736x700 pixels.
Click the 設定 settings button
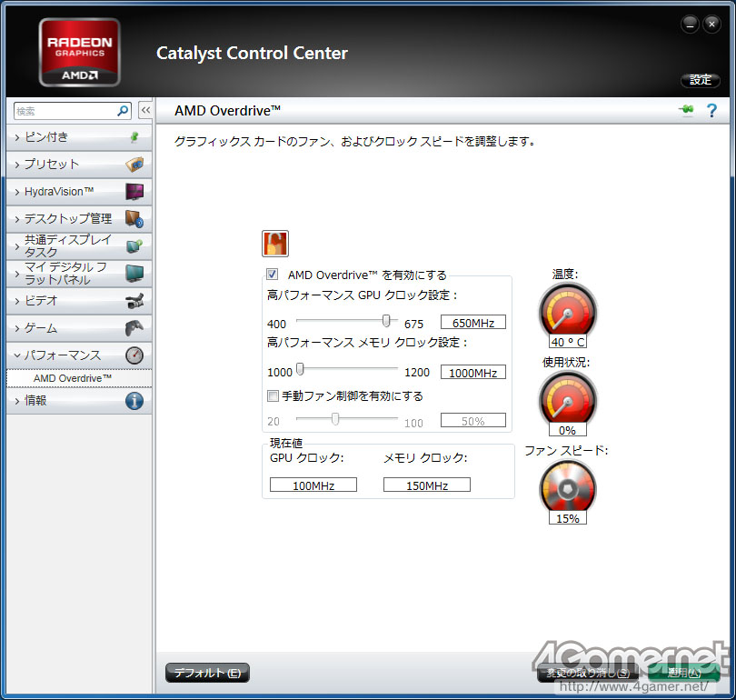[701, 80]
